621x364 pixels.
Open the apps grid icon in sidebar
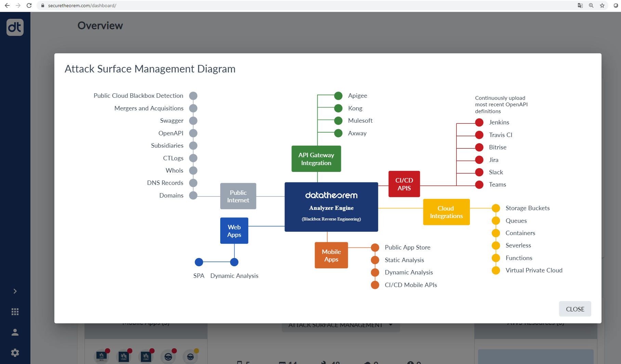tap(15, 312)
